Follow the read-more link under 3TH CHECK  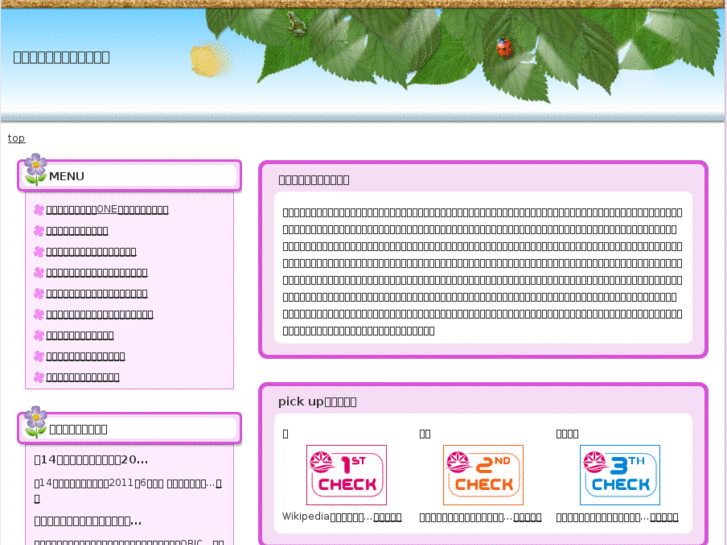(664, 517)
